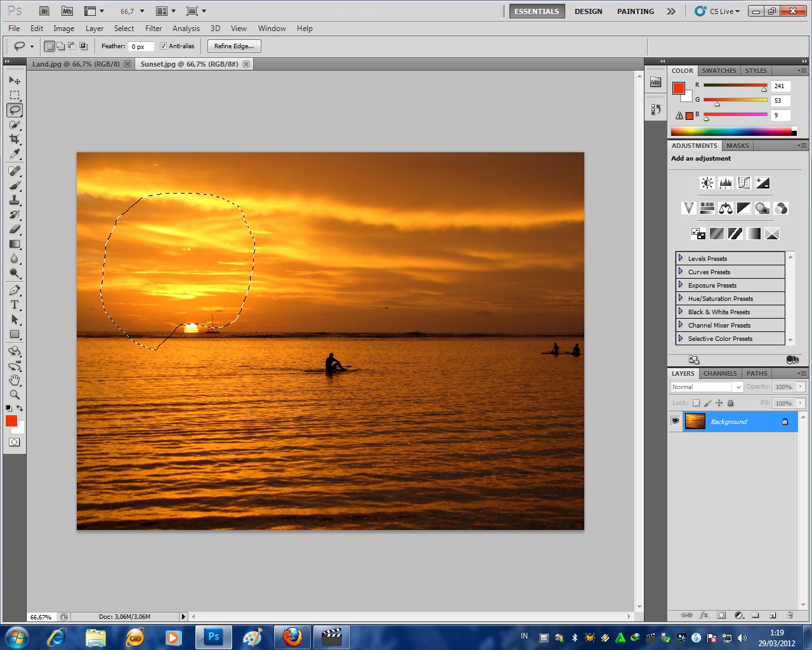Add a Brightness/Contrast adjustment icon
The height and width of the screenshot is (650, 812).
(x=707, y=183)
